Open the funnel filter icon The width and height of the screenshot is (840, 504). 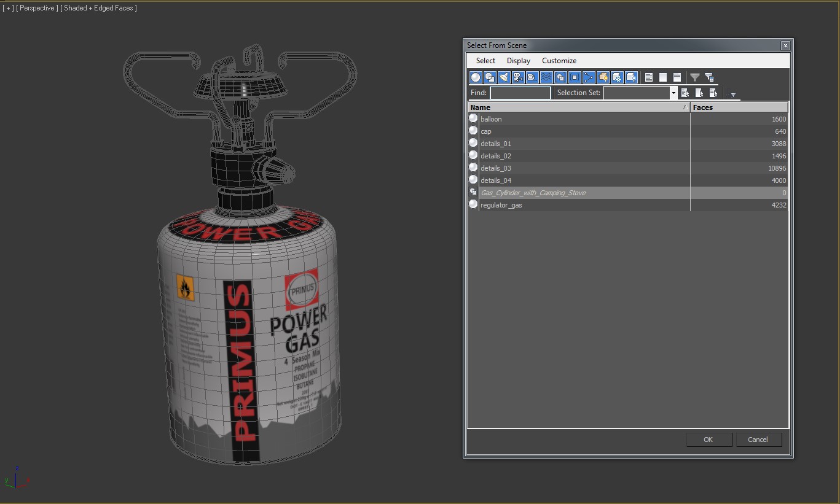pyautogui.click(x=695, y=77)
